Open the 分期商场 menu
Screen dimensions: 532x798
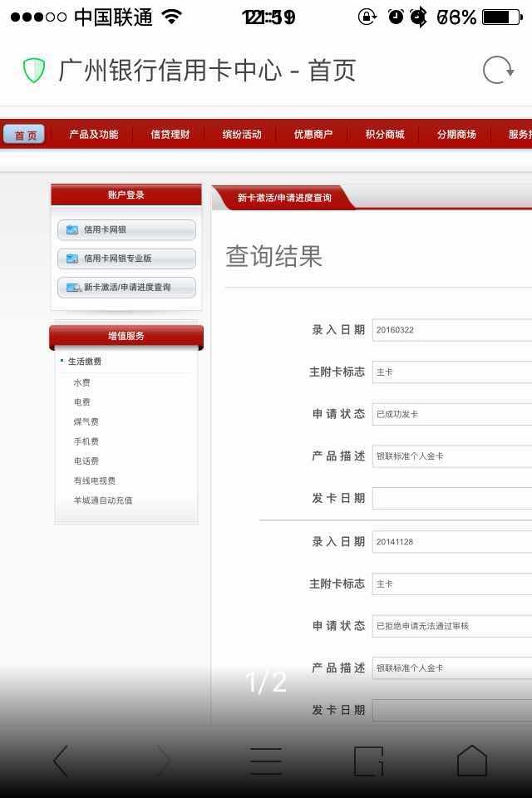point(456,135)
